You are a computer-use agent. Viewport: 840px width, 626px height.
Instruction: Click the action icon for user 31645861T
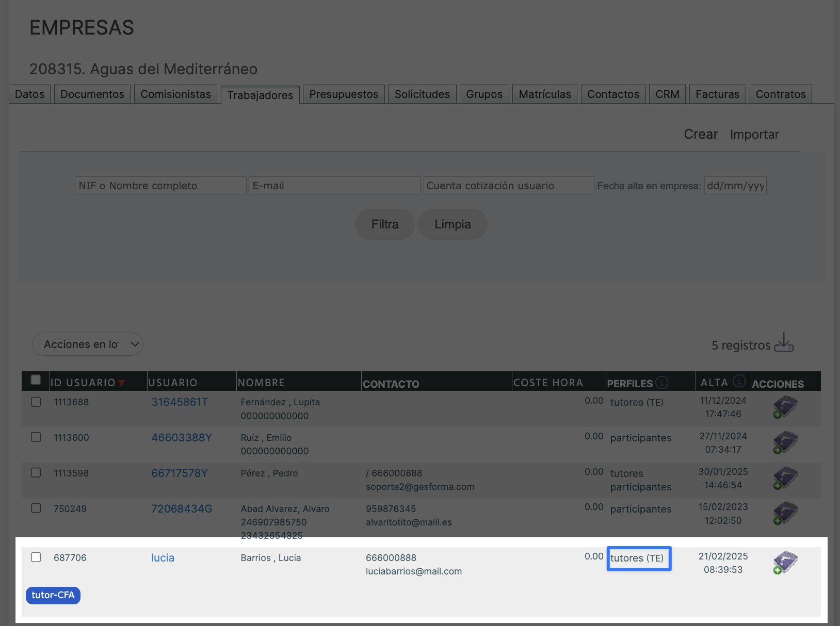[785, 407]
